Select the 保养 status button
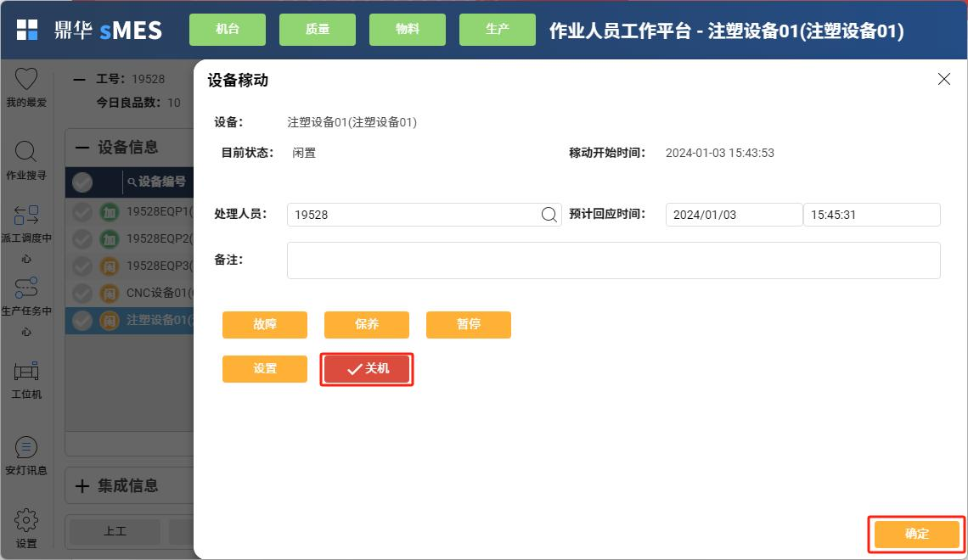This screenshot has width=968, height=560. click(x=367, y=324)
